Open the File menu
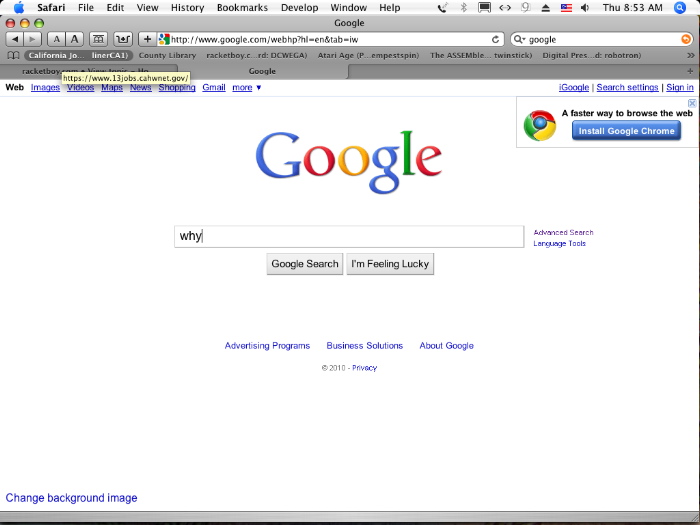The height and width of the screenshot is (525, 700). (86, 8)
